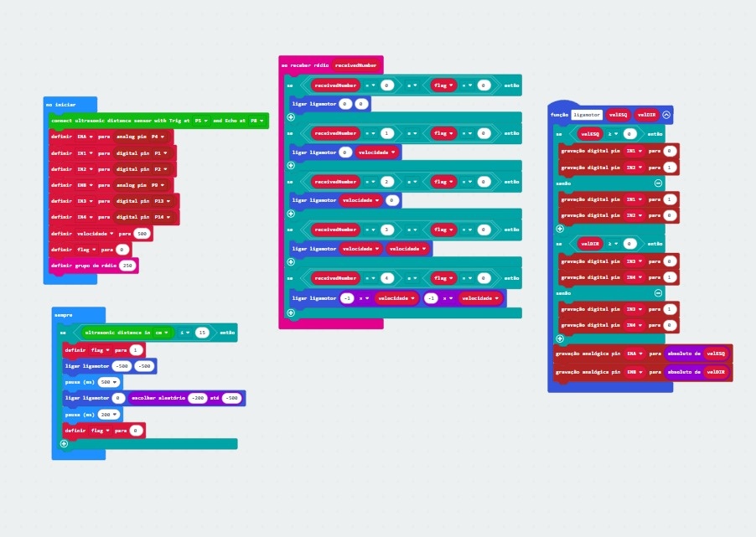Remove the senão branch of the velDIR condition

[658, 293]
